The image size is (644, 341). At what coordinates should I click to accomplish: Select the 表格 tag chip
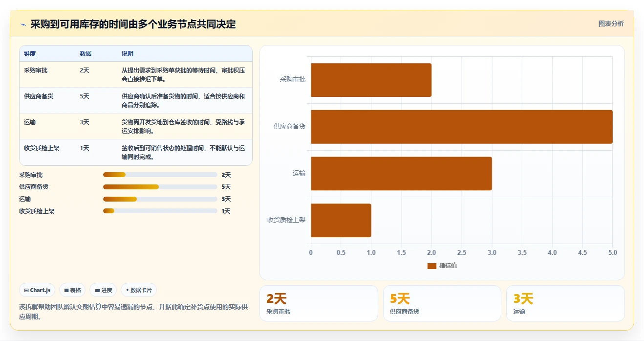pyautogui.click(x=72, y=290)
